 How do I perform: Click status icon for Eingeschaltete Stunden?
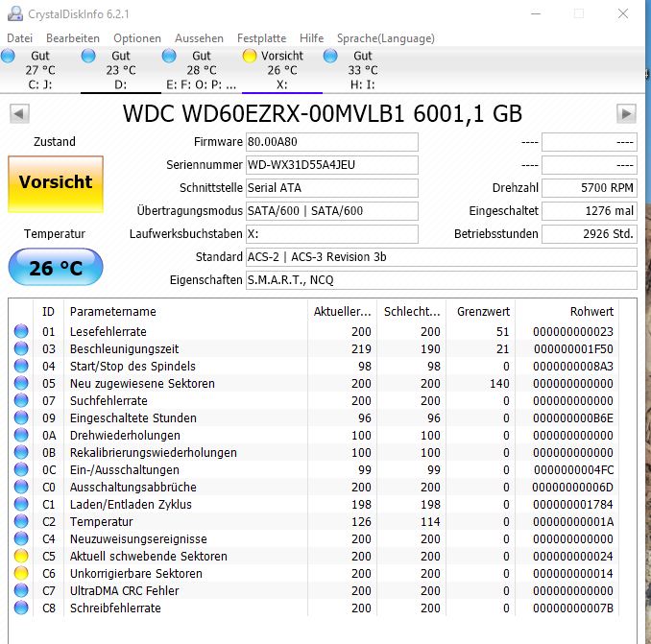coord(21,417)
